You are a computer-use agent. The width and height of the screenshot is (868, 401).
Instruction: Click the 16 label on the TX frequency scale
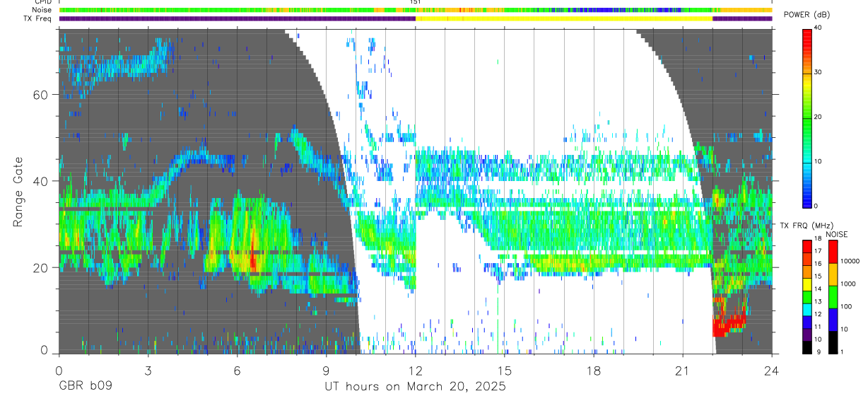pos(818,264)
